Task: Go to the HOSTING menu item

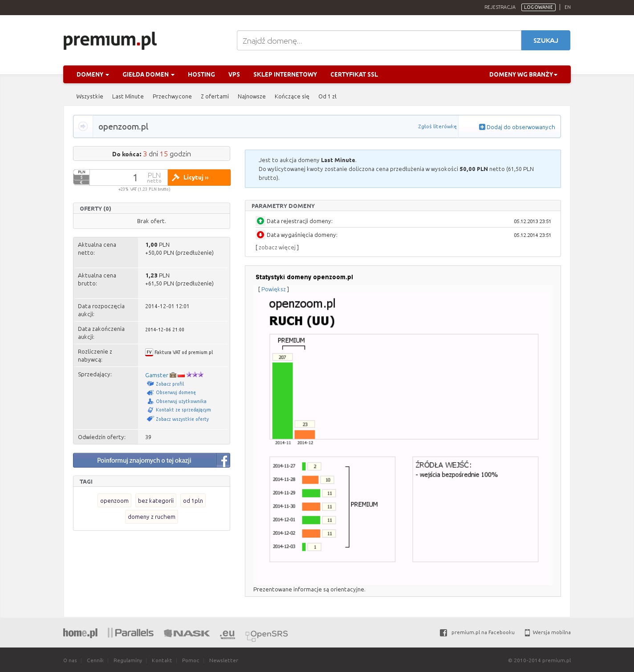Action: [201, 74]
